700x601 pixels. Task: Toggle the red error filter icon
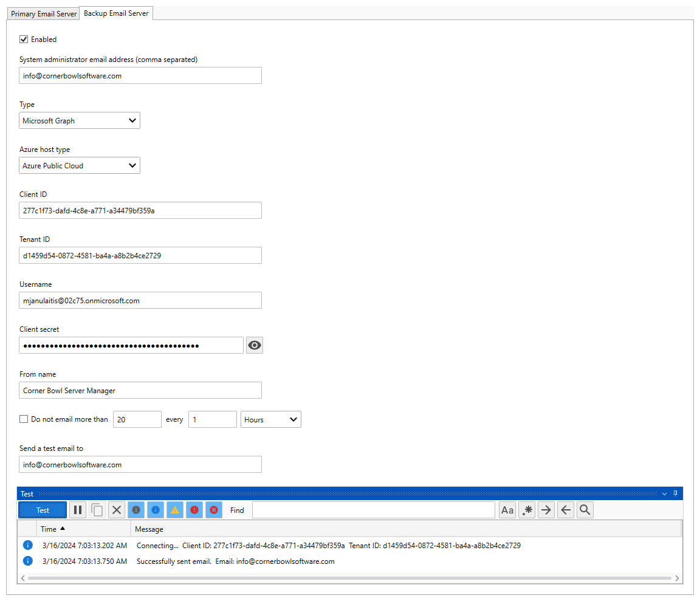pyautogui.click(x=194, y=510)
